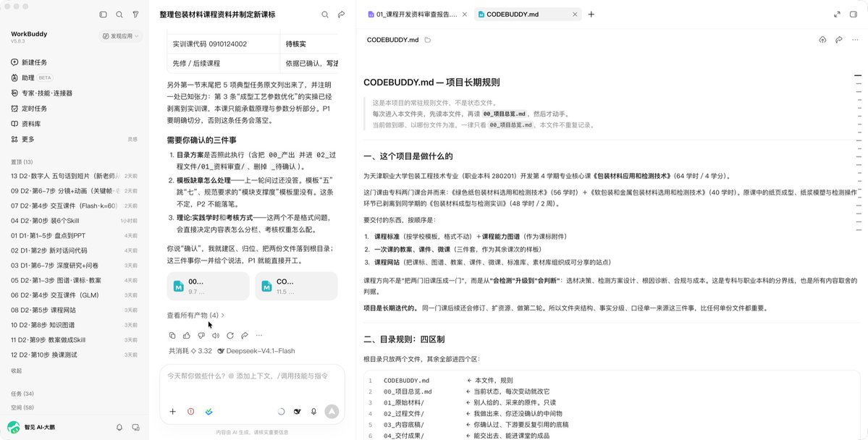Open more options below the reply
Image resolution: width=868 pixels, height=440 pixels.
coord(259,335)
